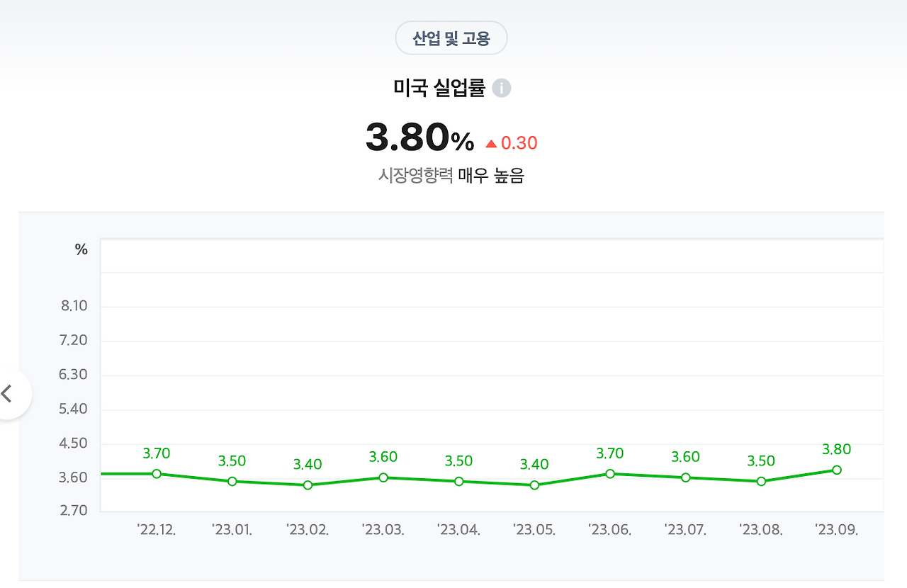Screen dimensions: 907x588
Task: Select the '23.06. data point showing 3.70
Action: point(609,473)
